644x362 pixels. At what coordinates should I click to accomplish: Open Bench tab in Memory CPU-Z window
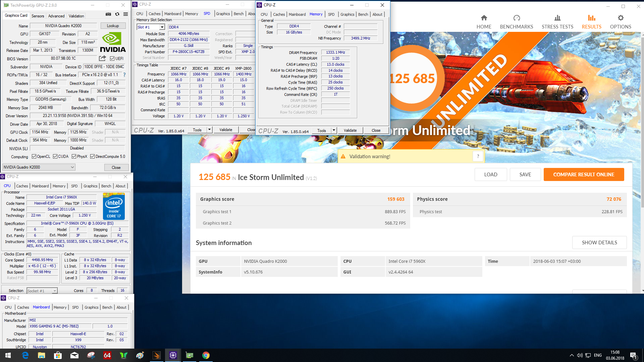point(363,14)
